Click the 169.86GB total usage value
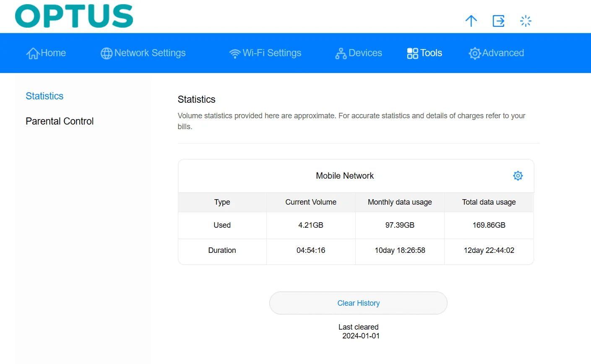 coord(489,225)
